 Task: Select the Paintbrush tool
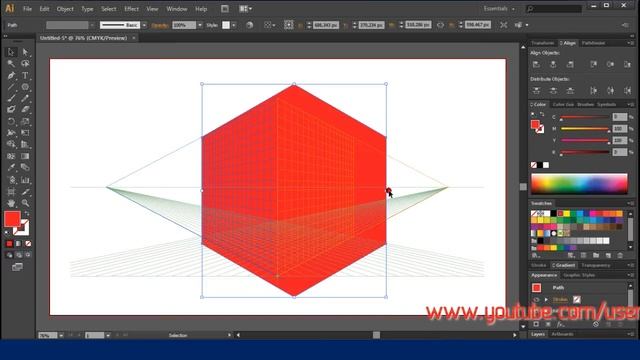point(11,98)
